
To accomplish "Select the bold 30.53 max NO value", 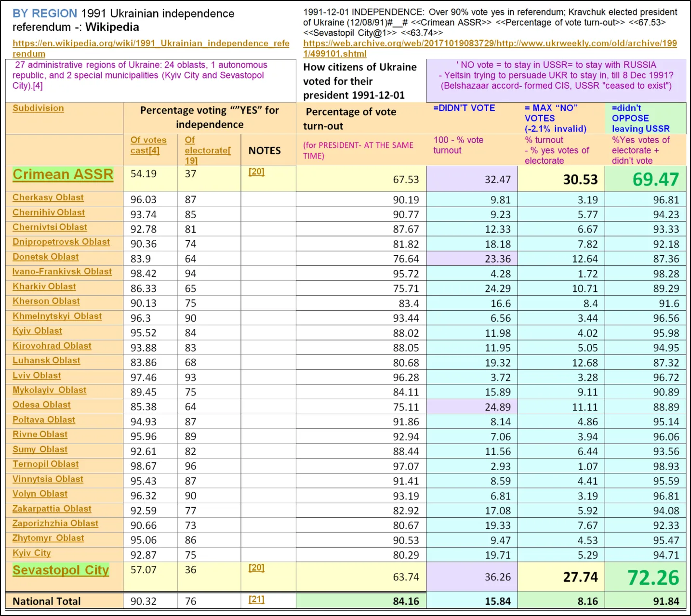I will click(581, 180).
